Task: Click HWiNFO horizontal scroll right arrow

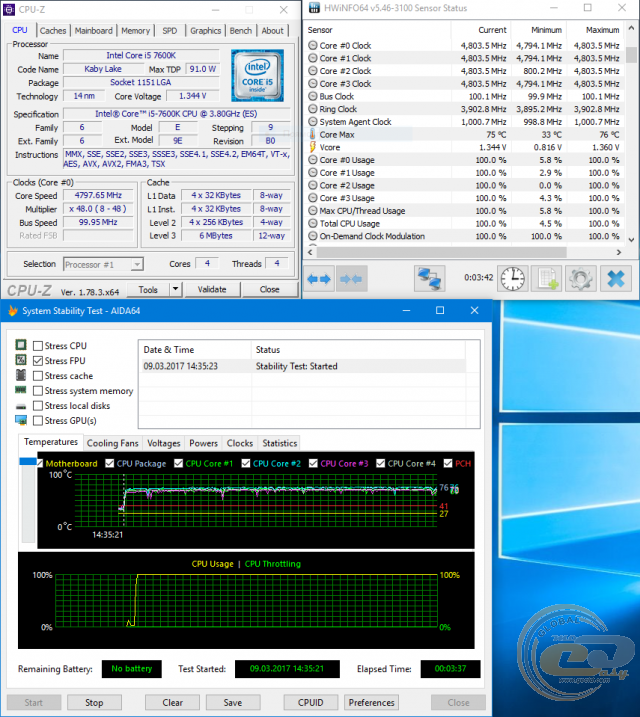Action: pyautogui.click(x=619, y=252)
